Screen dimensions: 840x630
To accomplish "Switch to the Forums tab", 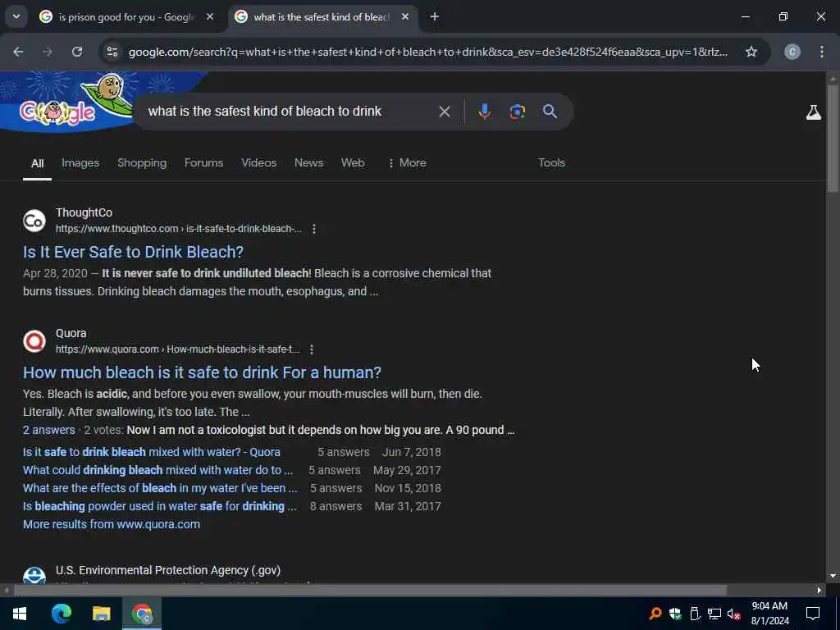I will pos(203,163).
